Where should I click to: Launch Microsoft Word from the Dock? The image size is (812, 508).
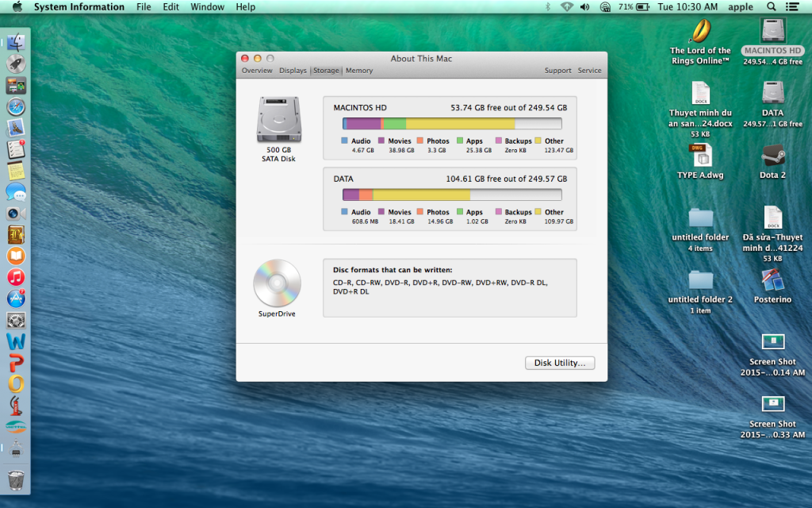[16, 341]
